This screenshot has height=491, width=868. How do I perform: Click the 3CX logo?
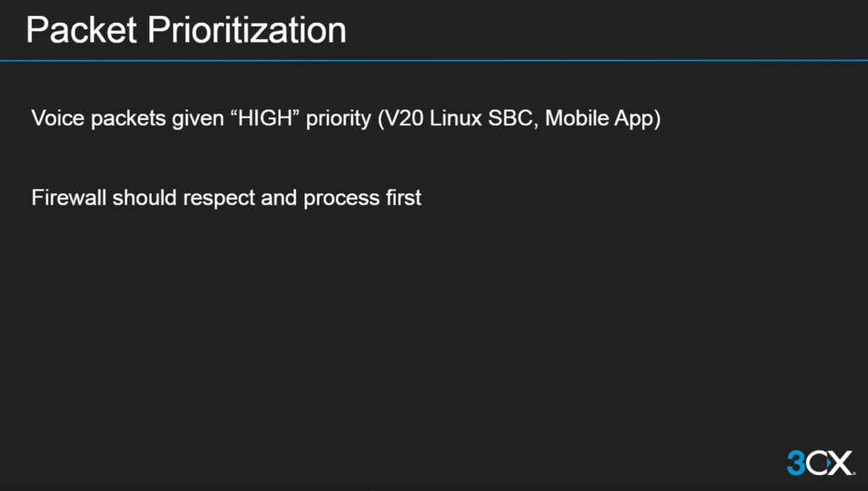point(818,463)
